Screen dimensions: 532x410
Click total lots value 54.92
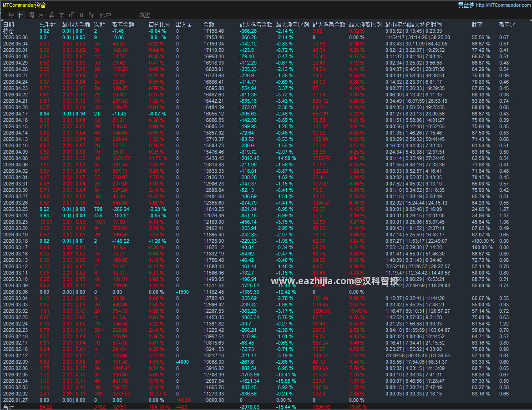pyautogui.click(x=46, y=407)
